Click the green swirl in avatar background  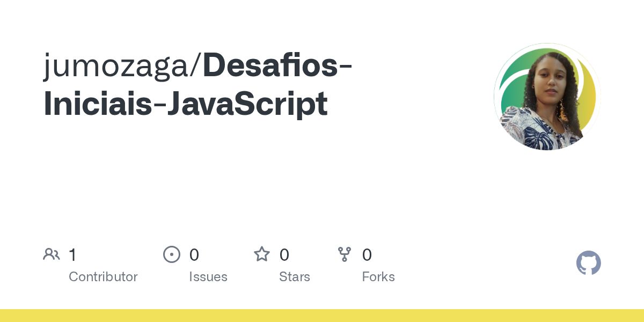click(510, 80)
